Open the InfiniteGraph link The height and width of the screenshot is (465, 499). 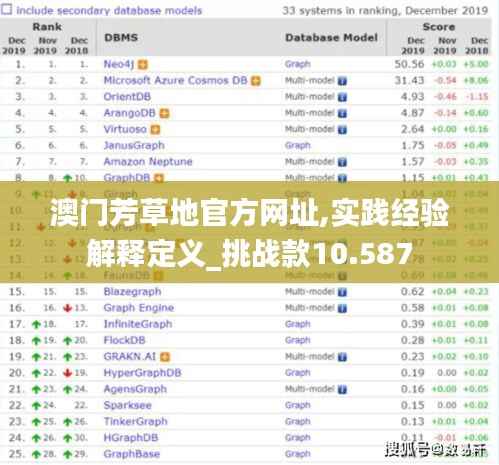coord(138,324)
